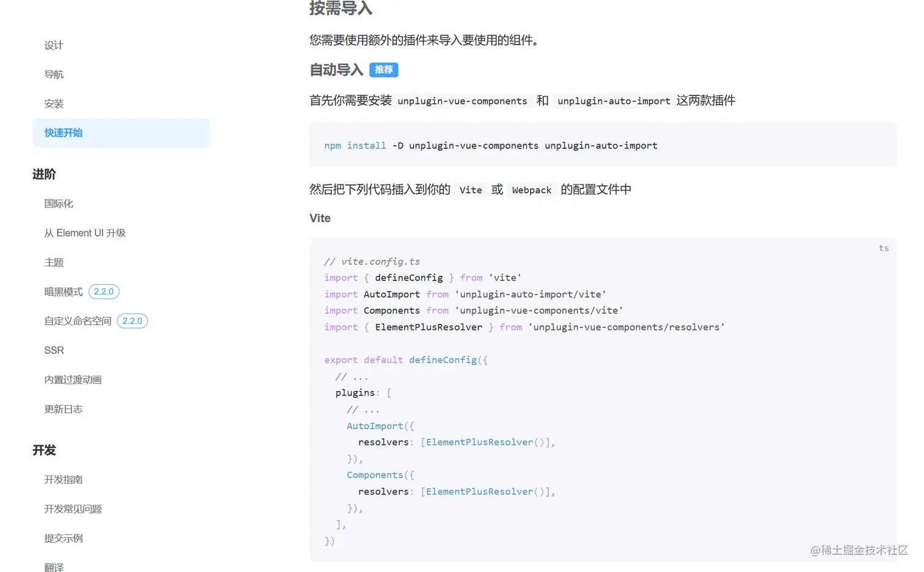Click the inline Vite code tag
Viewport: 924px width, 572px height.
point(471,190)
